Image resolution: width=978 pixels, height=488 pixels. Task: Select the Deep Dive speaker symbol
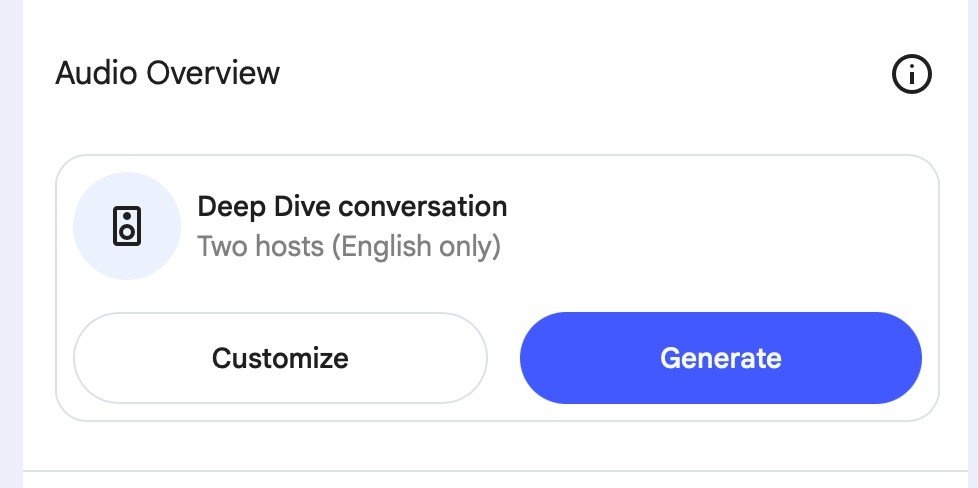127,226
